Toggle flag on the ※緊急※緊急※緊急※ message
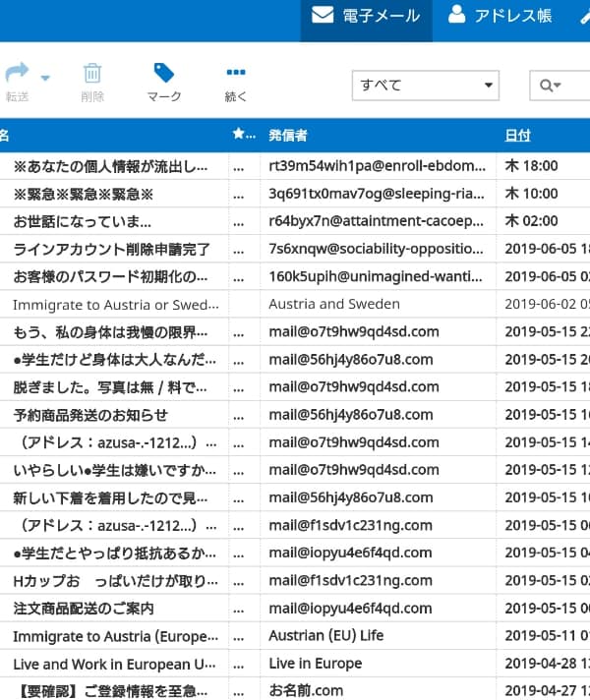590x700 pixels. point(238,194)
